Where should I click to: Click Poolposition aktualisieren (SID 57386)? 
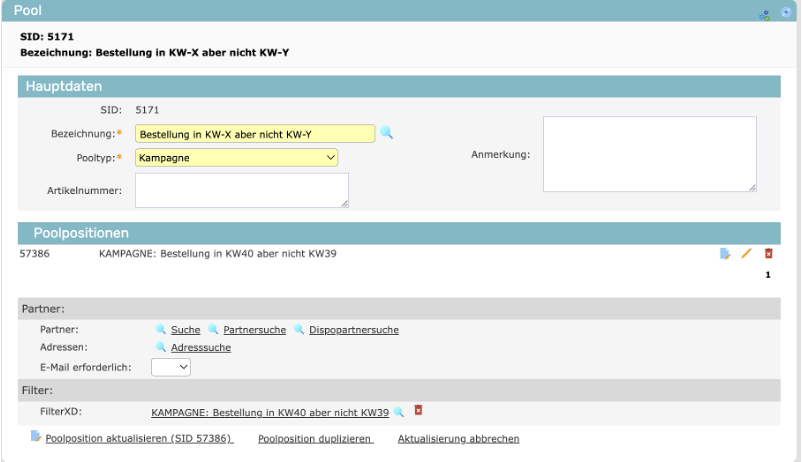point(138,438)
